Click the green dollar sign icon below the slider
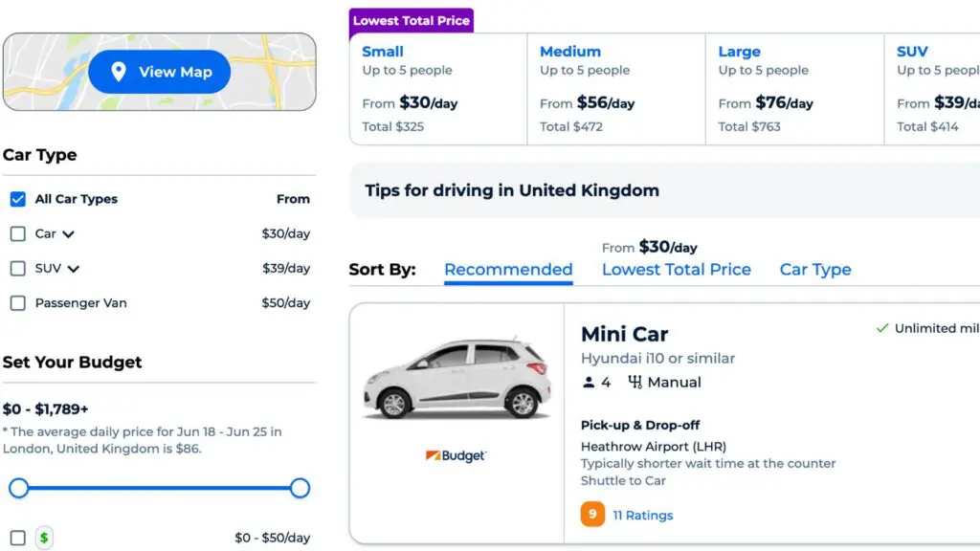Viewport: 980px width, 551px height. click(x=42, y=537)
